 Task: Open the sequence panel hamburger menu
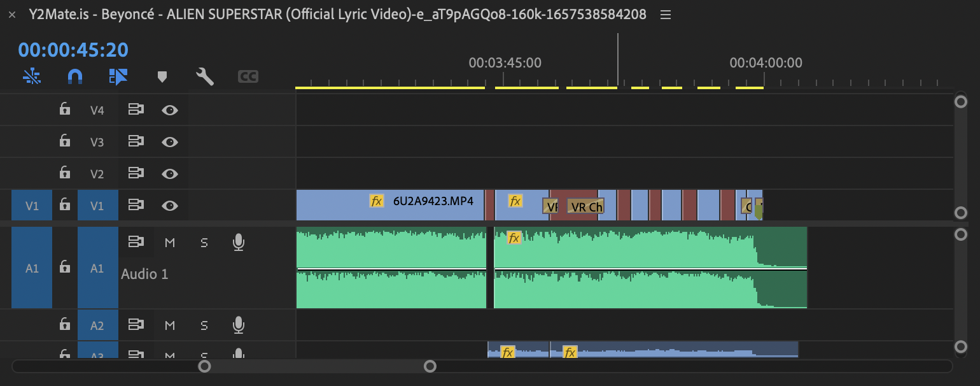pos(666,15)
